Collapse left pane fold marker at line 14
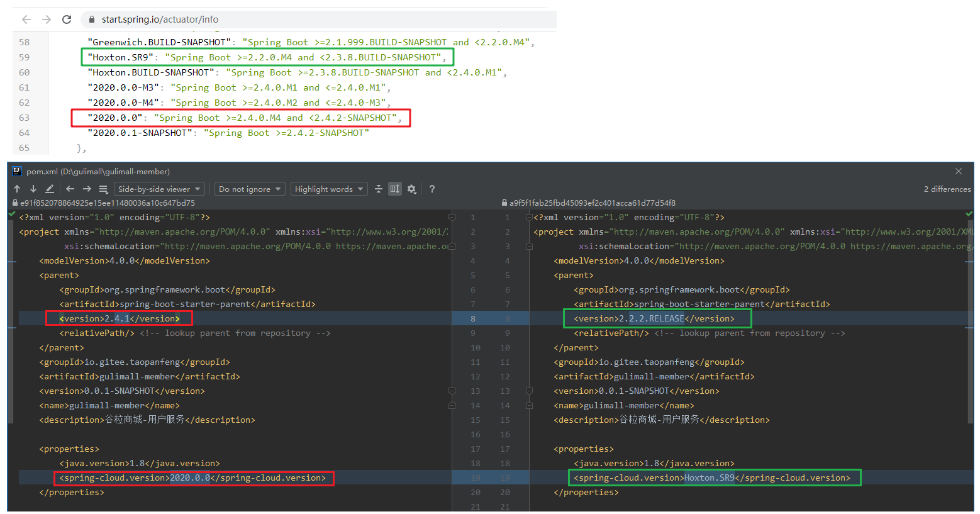Image resolution: width=980 pixels, height=514 pixels. pos(452,405)
